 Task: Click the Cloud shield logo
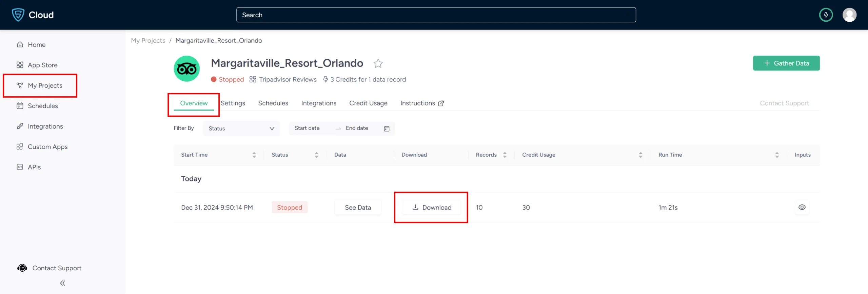tap(18, 15)
